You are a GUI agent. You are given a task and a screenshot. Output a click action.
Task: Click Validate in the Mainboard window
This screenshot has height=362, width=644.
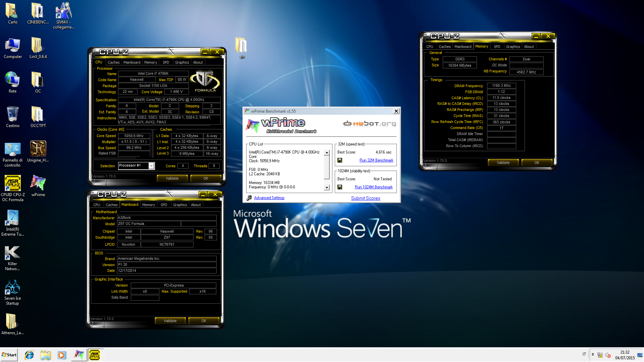coord(170,321)
